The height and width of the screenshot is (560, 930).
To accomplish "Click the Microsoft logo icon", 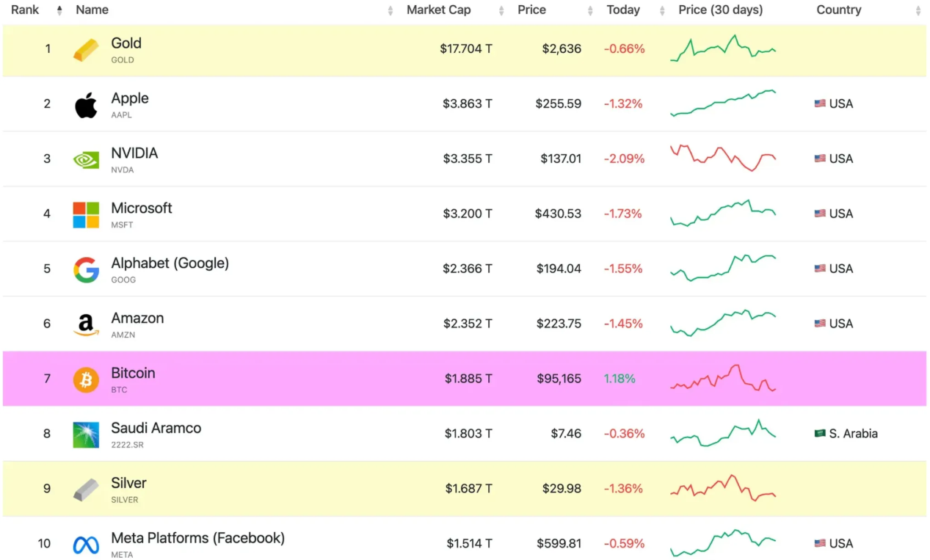I will 86,215.
